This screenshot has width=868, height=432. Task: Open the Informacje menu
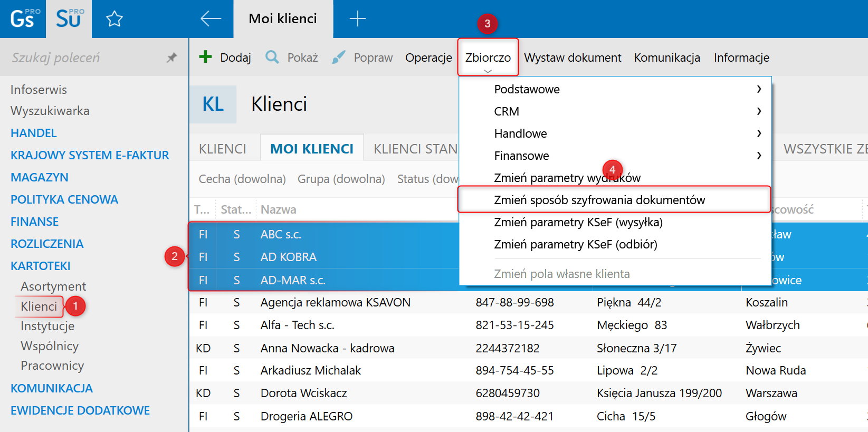[741, 57]
